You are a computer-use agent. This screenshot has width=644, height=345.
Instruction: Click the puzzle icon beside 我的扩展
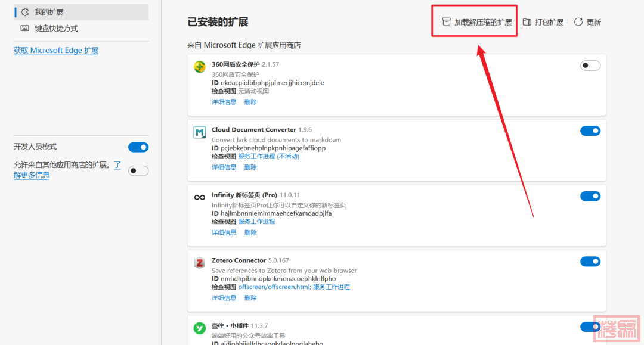pyautogui.click(x=25, y=13)
